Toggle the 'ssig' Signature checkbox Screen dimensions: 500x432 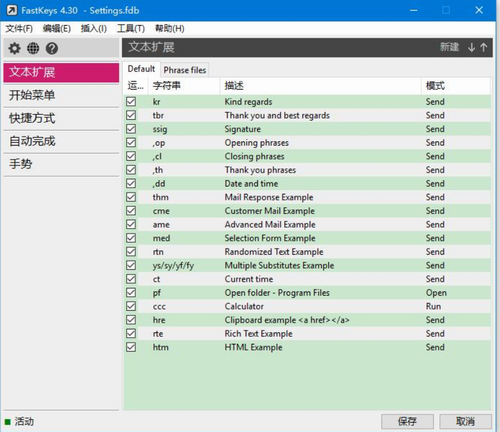[x=131, y=129]
